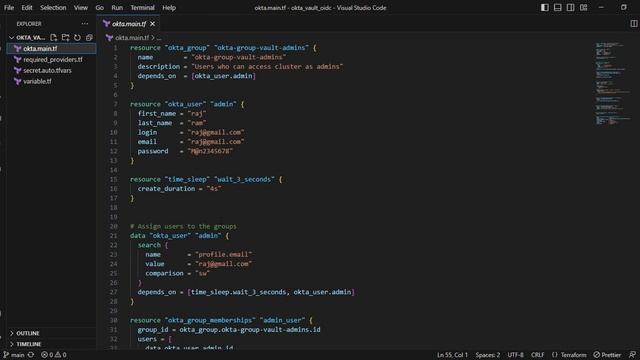Click Prettier status bar item
Viewport: 640px width, 360px height.
(x=607, y=355)
